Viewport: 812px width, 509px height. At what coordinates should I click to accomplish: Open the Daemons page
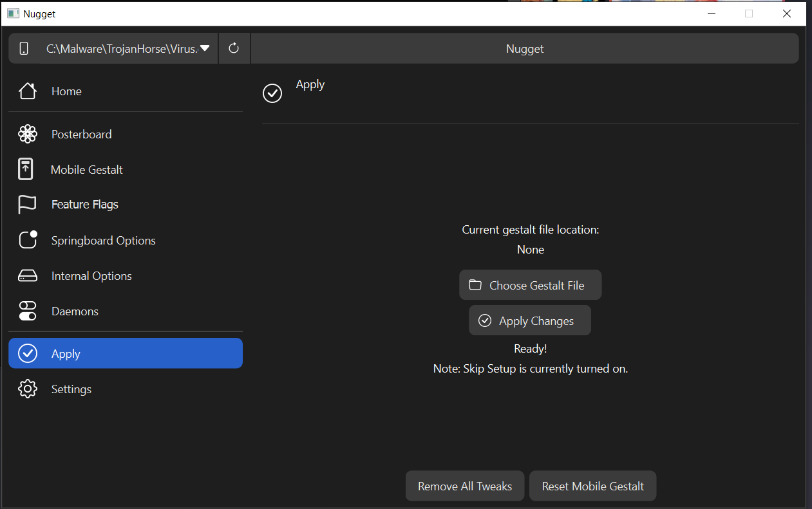[x=126, y=311]
